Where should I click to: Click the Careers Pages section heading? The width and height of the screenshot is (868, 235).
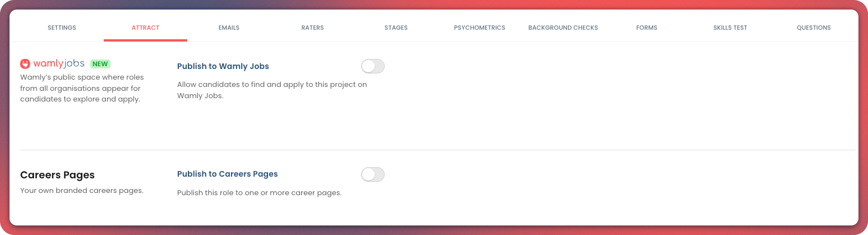coord(57,175)
